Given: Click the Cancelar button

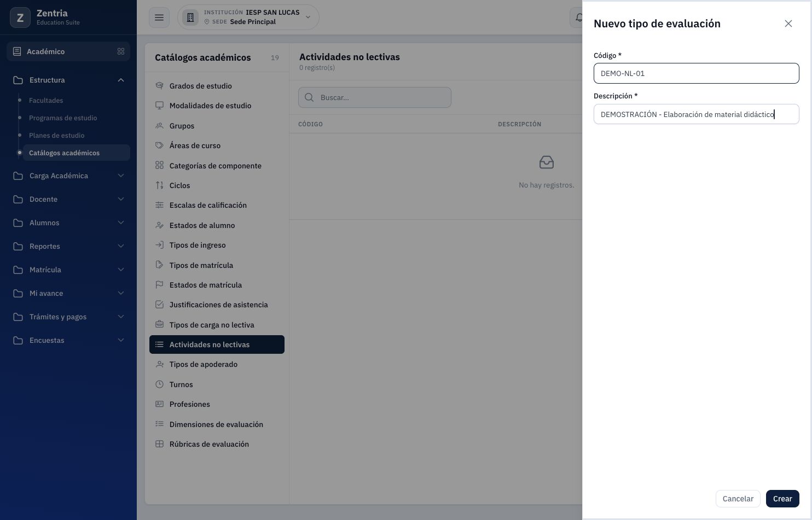Looking at the screenshot, I should tap(738, 499).
